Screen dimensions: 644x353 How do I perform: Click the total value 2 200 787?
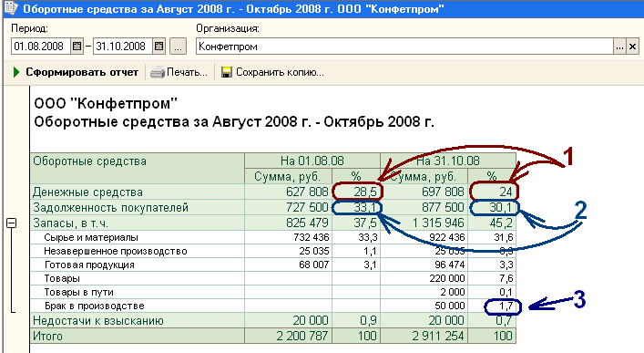pos(302,337)
